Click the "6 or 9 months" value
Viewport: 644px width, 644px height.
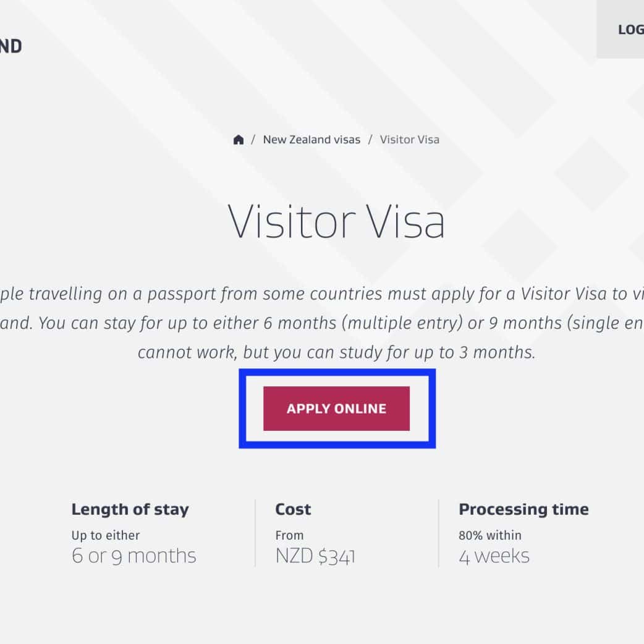(133, 556)
